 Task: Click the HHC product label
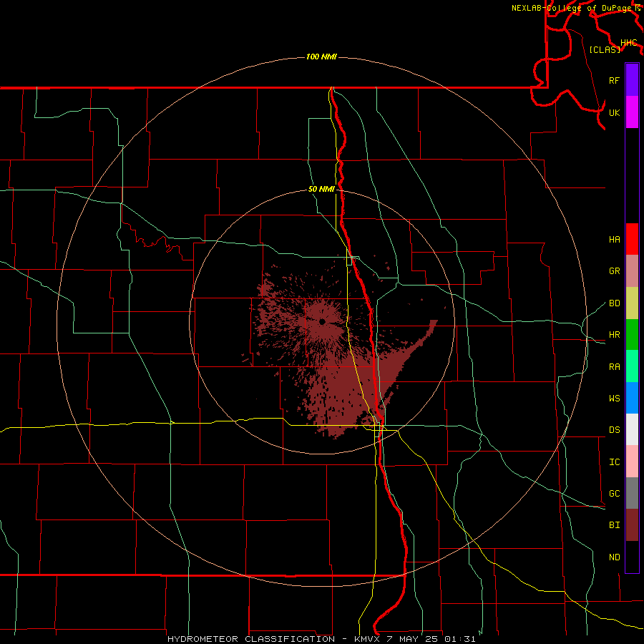click(x=629, y=43)
